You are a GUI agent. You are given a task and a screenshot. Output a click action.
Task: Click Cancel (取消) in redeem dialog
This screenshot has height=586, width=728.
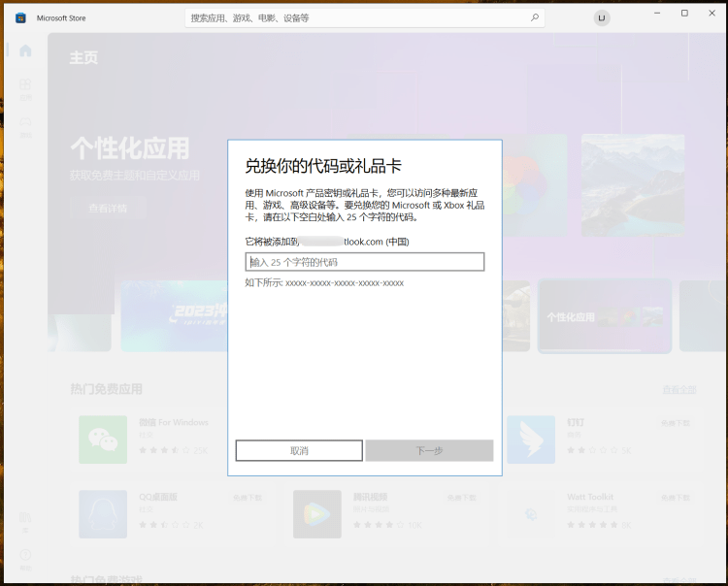click(299, 450)
